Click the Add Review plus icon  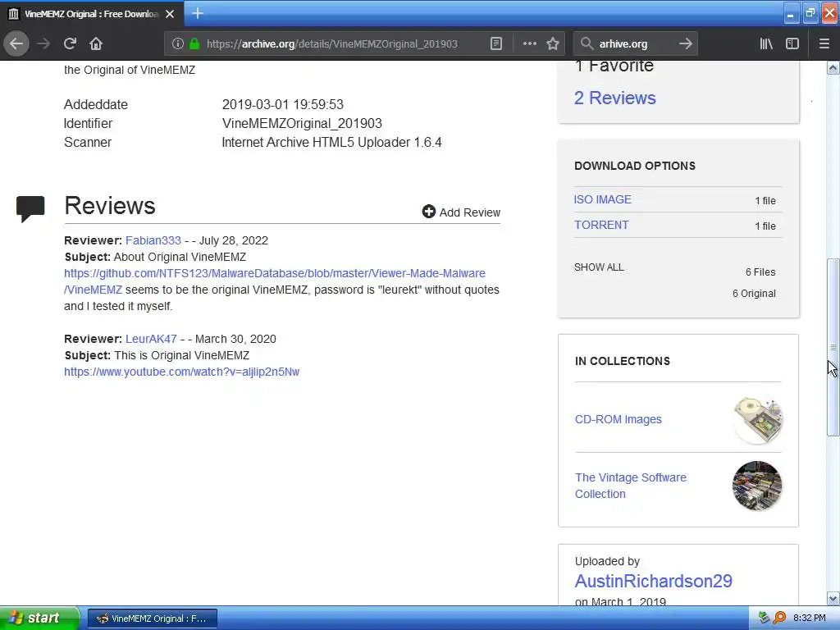[428, 212]
